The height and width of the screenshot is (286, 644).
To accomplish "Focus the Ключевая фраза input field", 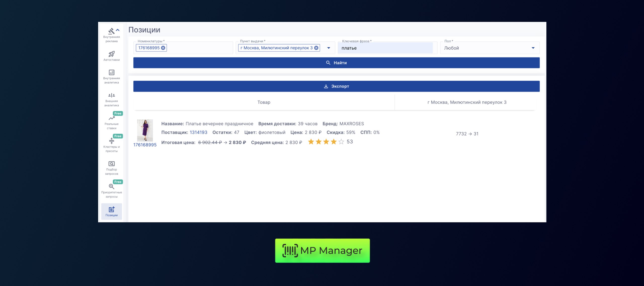I will click(x=385, y=48).
